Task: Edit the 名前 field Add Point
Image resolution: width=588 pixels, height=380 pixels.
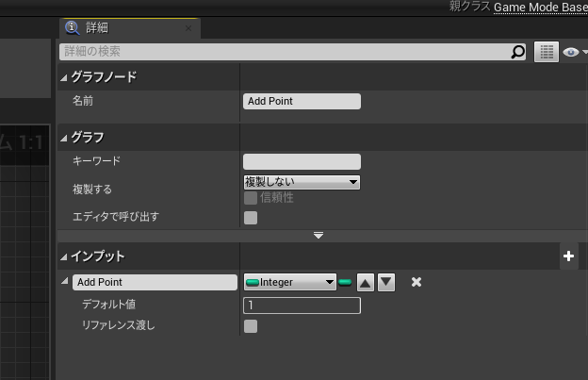Action: (x=302, y=101)
